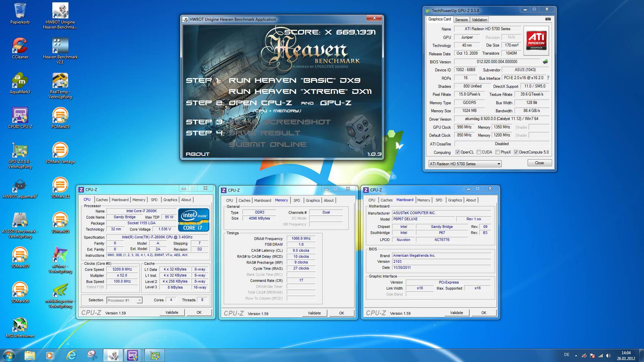Open Windows Explorer folder on taskbar

click(30, 355)
